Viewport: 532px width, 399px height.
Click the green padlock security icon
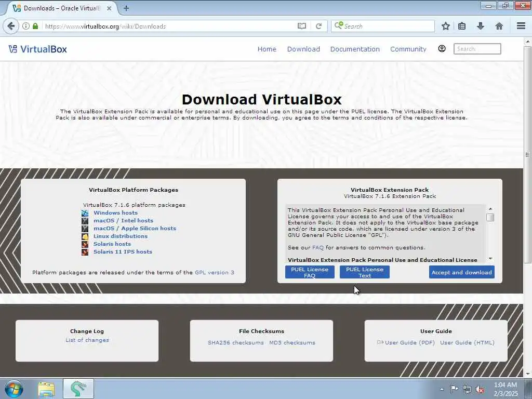pyautogui.click(x=35, y=26)
